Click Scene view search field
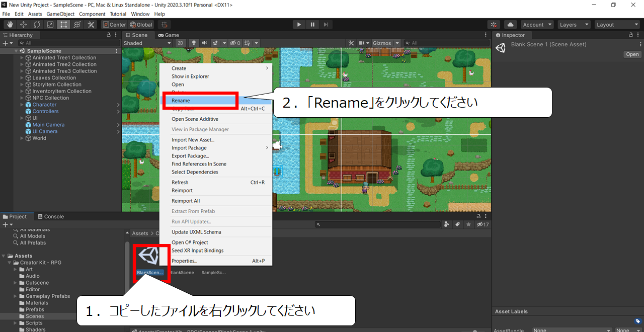The height and width of the screenshot is (332, 644). 446,43
